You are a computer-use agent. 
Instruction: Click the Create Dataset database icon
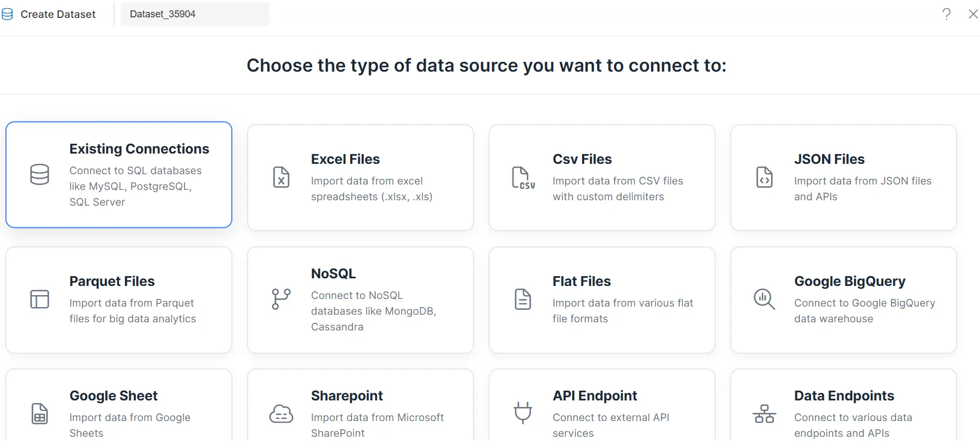(x=8, y=14)
